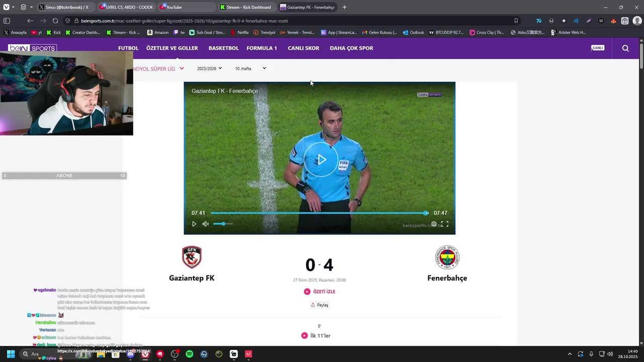Switch to LVBEL C5, AKDO tab

[126, 7]
